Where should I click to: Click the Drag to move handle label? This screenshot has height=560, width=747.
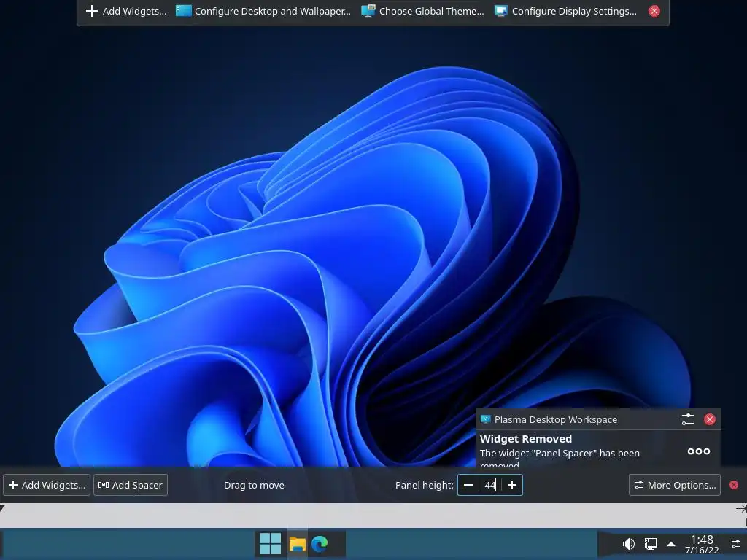(x=254, y=485)
